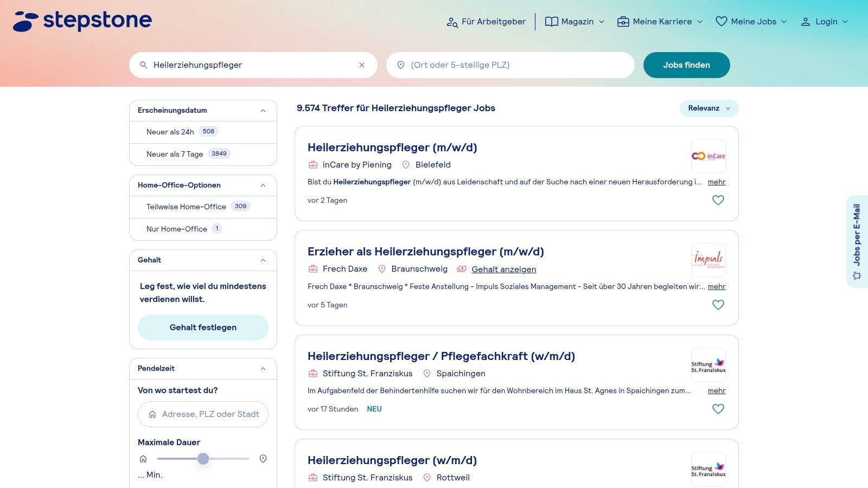Save the inCare Bielefeld job with heart
Viewport: 868px width, 488px height.
click(x=718, y=200)
